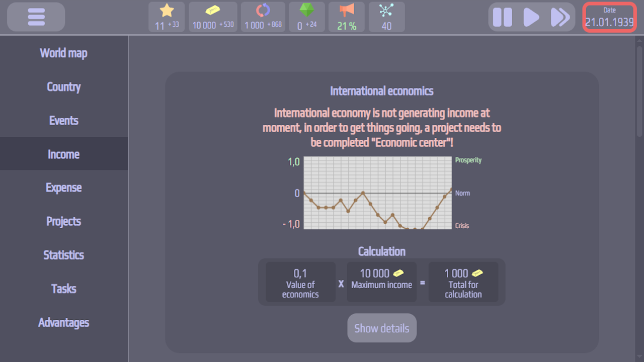Open the star rating resource panel
The height and width of the screenshot is (362, 644).
pyautogui.click(x=166, y=17)
